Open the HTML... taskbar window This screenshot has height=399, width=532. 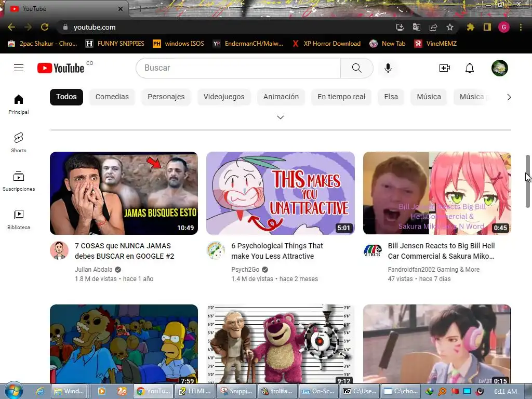click(196, 391)
